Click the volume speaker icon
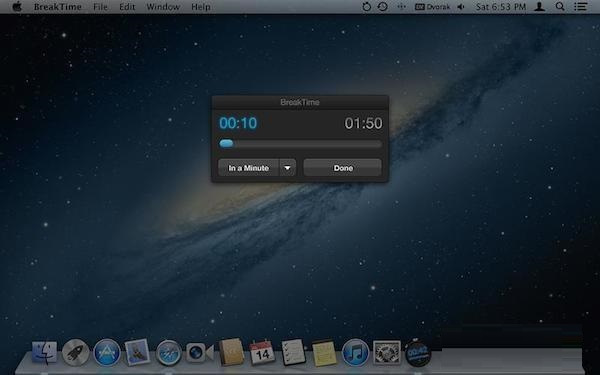Screen dimensions: 600x375 [461, 7]
